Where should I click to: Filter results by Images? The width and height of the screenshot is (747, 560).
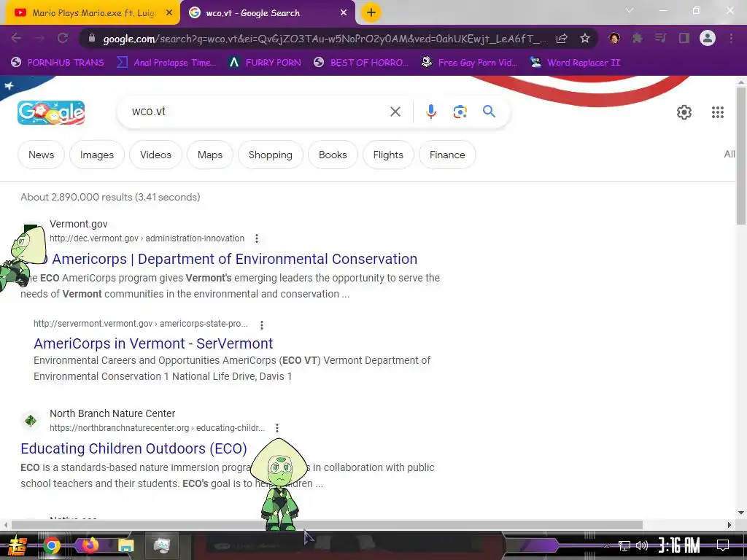[x=97, y=155]
